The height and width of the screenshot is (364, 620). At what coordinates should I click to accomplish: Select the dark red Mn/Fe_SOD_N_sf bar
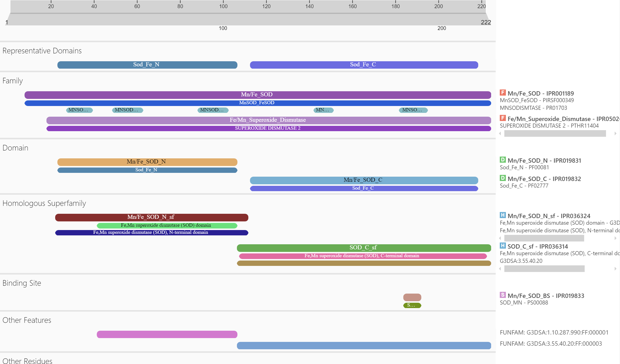(x=152, y=217)
